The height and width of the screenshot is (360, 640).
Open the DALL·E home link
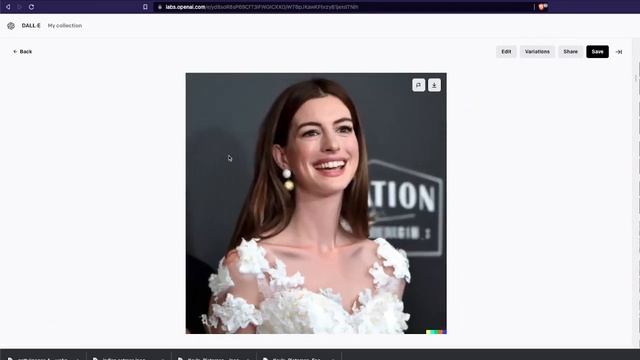pos(31,26)
